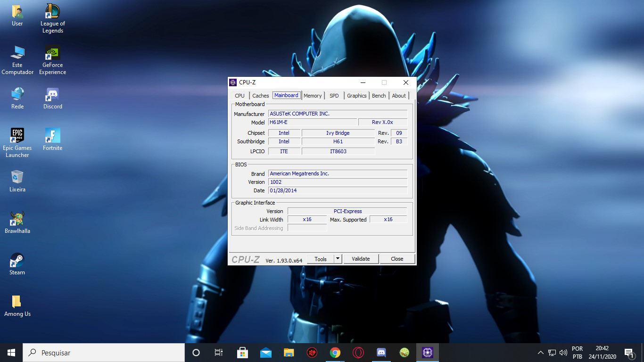The width and height of the screenshot is (644, 362).
Task: Click the Ivy Bridge chipset field
Action: coord(338,133)
